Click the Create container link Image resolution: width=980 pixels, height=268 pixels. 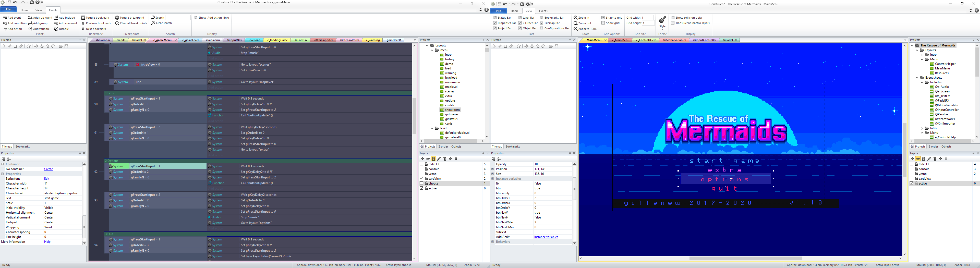tap(48, 169)
